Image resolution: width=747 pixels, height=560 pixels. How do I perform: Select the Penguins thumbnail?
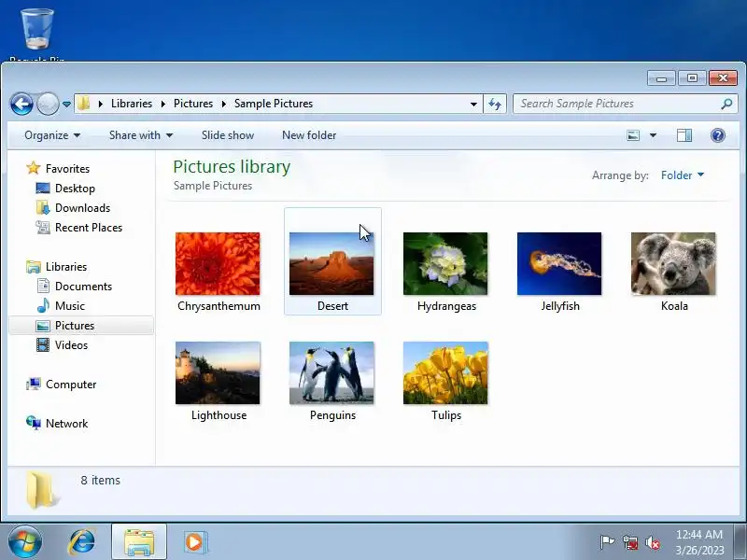tap(331, 372)
